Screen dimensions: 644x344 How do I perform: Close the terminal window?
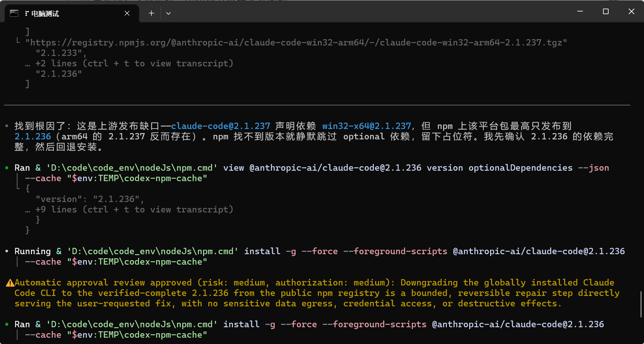pos(631,12)
